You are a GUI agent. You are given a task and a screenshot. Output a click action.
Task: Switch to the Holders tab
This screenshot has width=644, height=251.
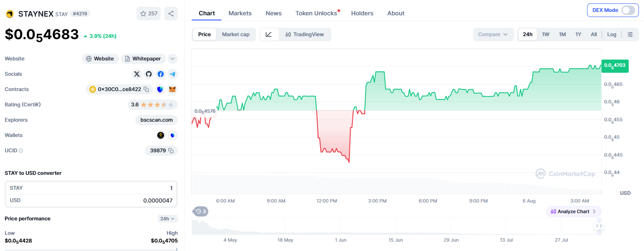362,13
